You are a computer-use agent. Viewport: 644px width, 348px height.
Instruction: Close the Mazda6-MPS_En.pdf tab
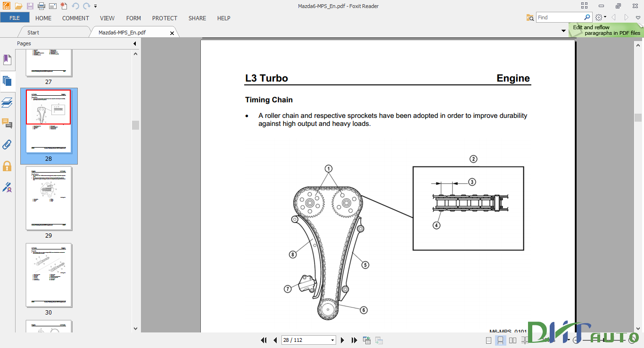pos(172,33)
